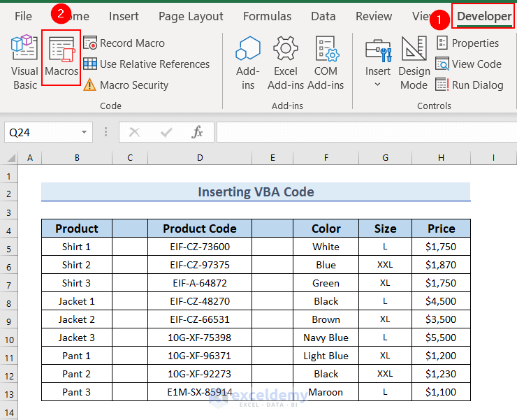
Task: Select column A header
Action: (x=30, y=158)
